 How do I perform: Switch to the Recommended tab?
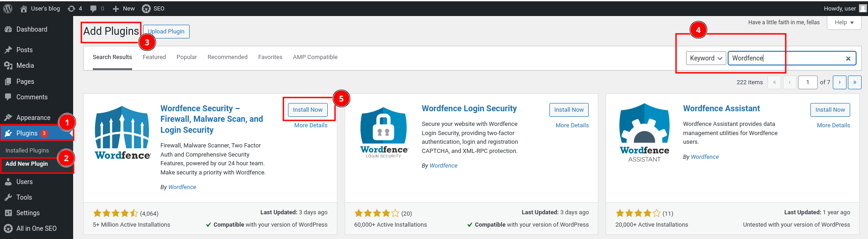click(227, 57)
